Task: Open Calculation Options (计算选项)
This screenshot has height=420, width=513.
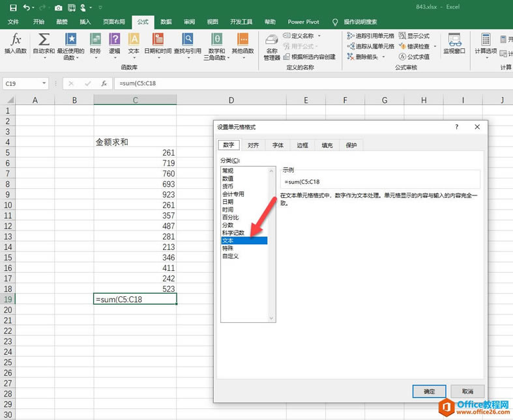Action: pos(486,45)
